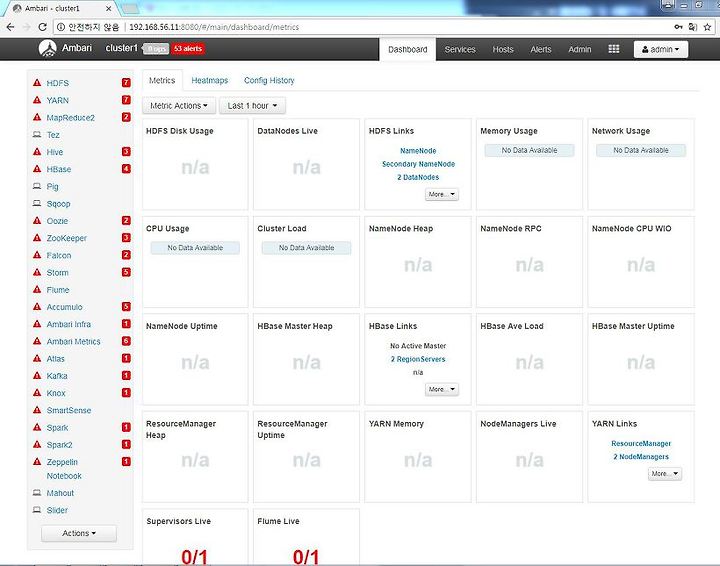Open NameNode link in HDFS Links

[x=418, y=151]
